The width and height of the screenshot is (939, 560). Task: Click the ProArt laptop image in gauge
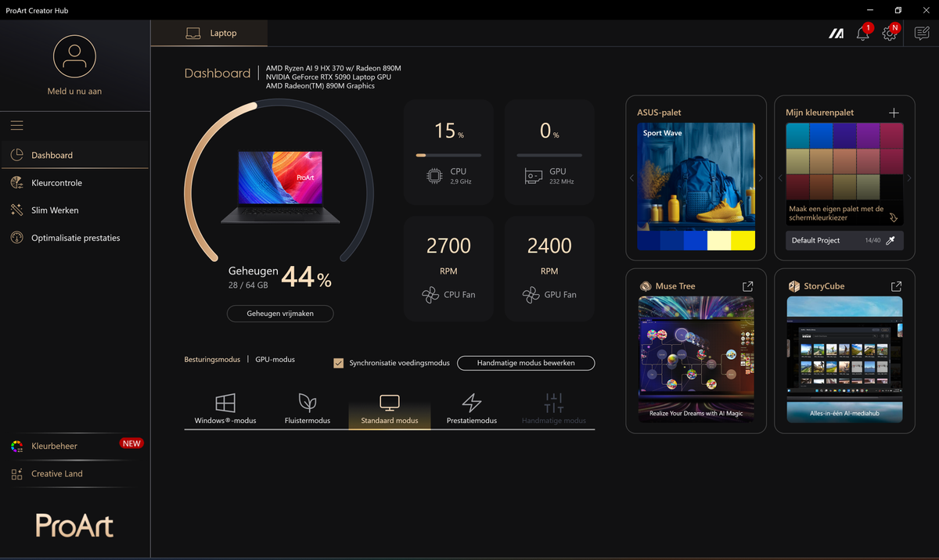pos(280,188)
